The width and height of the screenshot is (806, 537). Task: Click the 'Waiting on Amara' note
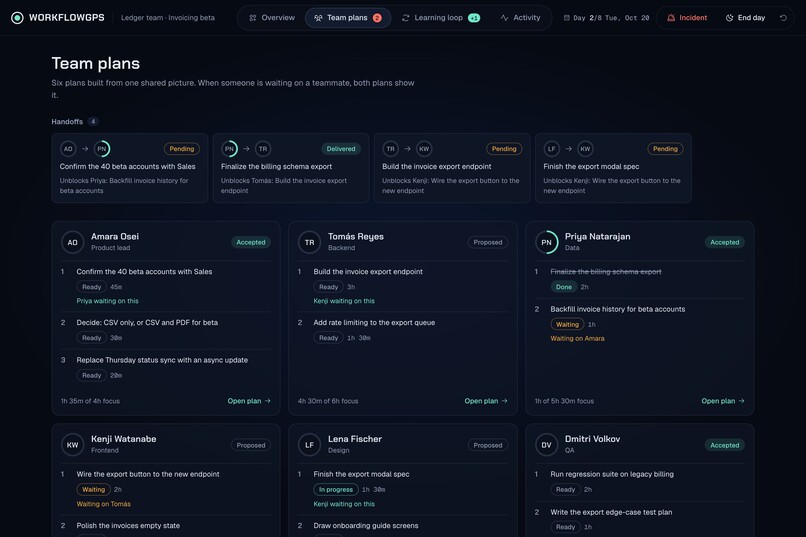click(x=577, y=339)
